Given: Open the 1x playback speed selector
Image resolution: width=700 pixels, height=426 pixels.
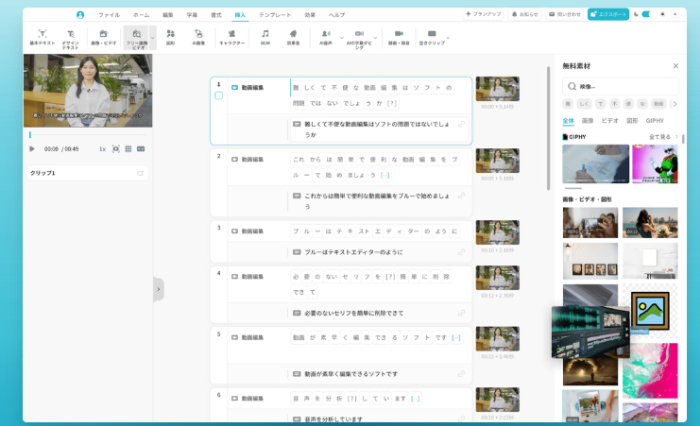Looking at the screenshot, I should click(x=102, y=149).
